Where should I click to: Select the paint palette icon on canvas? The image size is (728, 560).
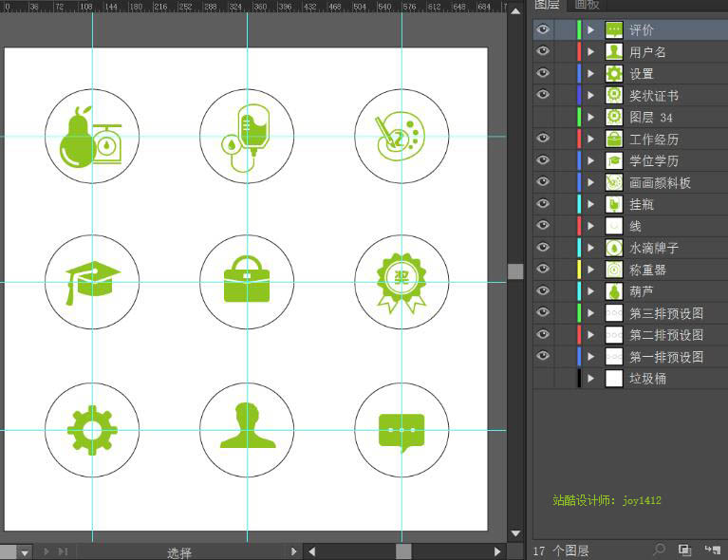tap(400, 136)
